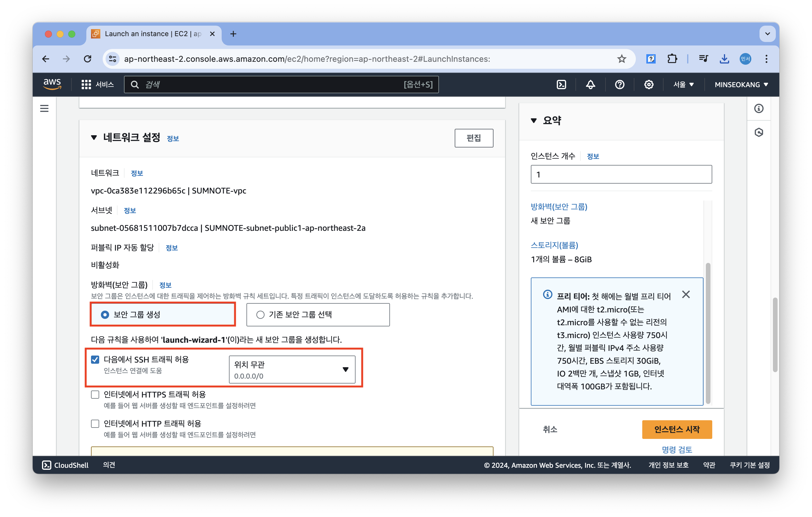Close the 프리 티어 info notice
This screenshot has width=812, height=517.
(685, 295)
